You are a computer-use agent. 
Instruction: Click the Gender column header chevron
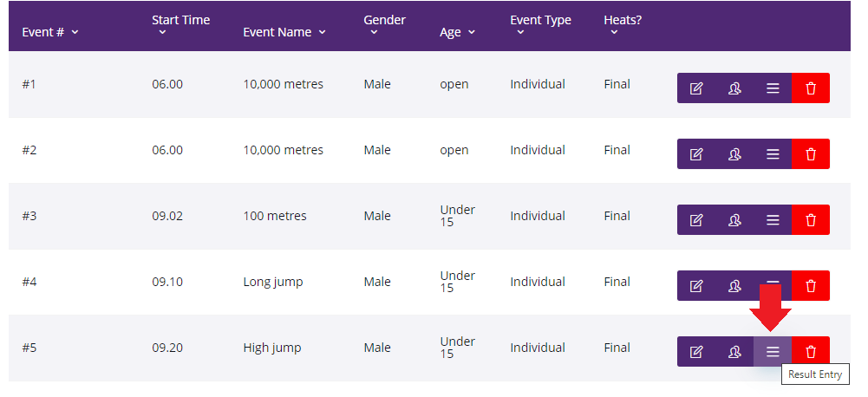374,33
